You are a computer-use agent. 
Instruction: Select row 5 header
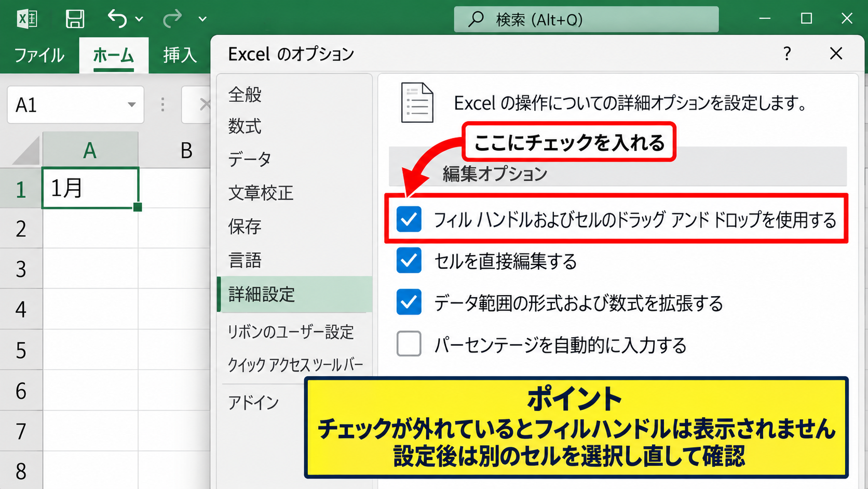[21, 350]
